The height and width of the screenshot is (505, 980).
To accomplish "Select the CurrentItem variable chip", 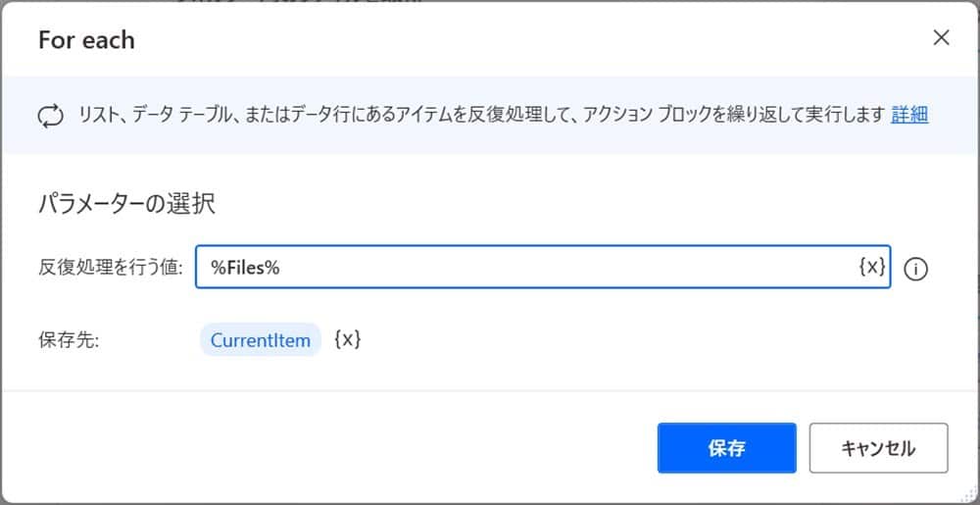I will pos(261,340).
